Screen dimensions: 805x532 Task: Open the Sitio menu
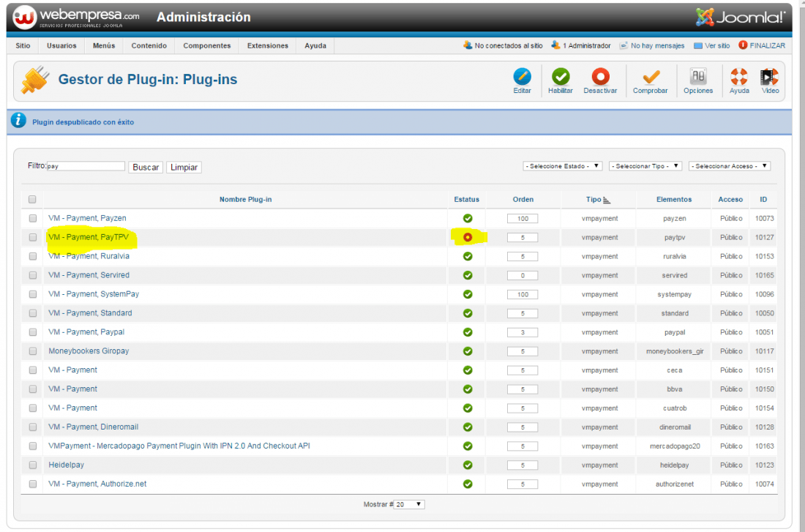click(23, 45)
